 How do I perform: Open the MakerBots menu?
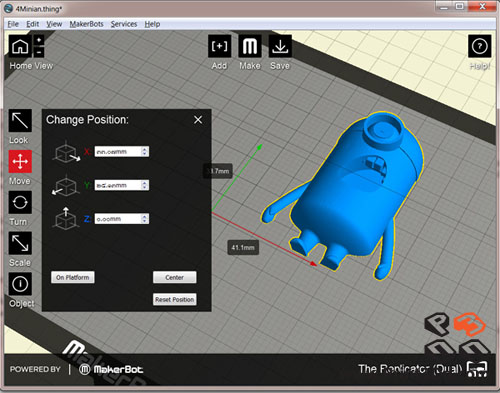coord(86,24)
